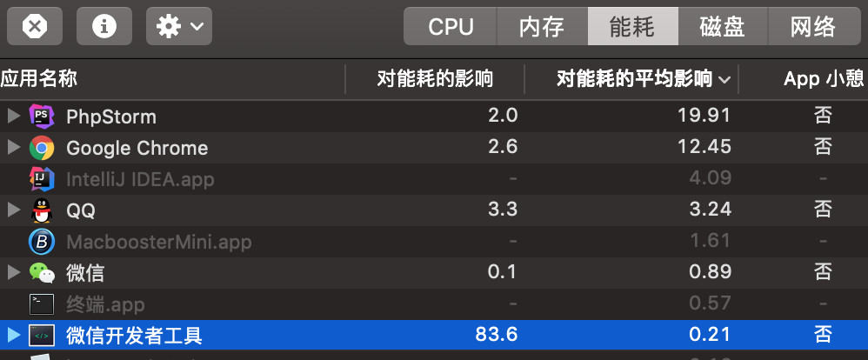Screen dimensions: 868x360
Task: Expand the 微信开发者工具 disclosure triangle
Action: [14, 336]
